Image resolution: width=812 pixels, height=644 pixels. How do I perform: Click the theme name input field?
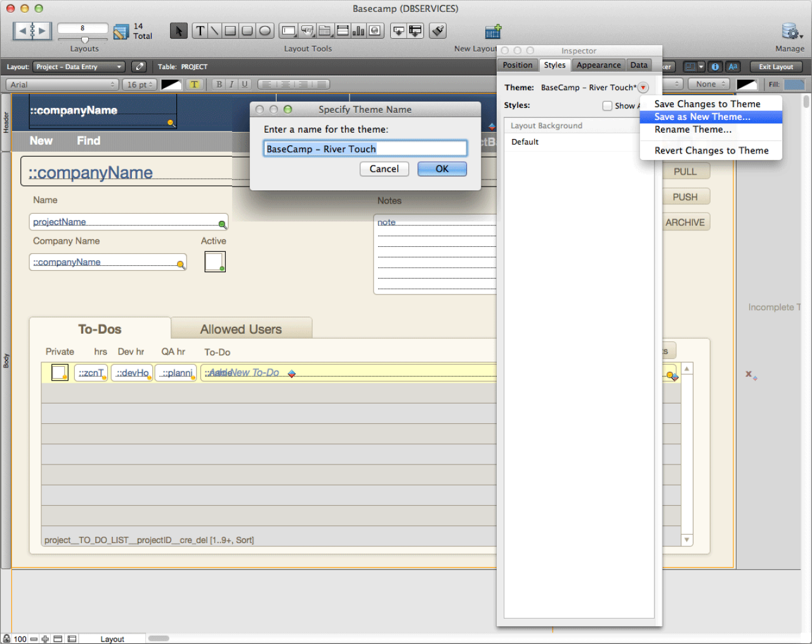click(365, 148)
